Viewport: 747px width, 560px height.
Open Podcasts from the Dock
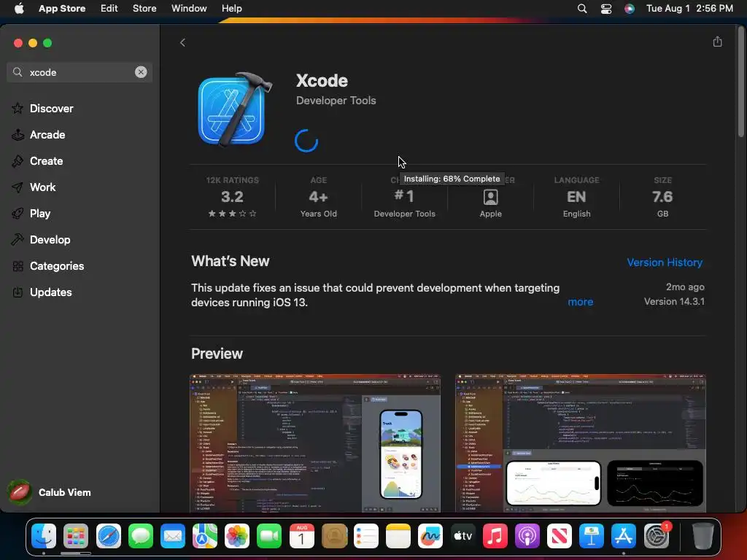coord(527,536)
